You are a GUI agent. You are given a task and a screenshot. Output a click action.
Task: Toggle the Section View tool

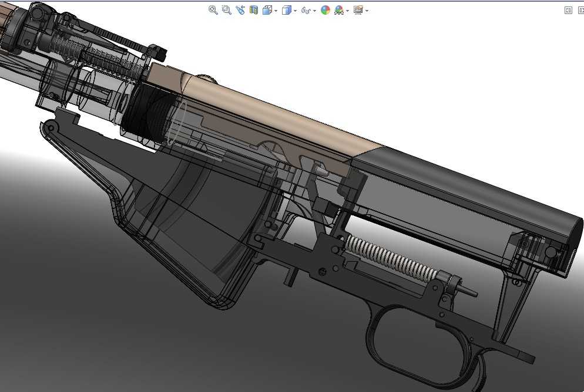pyautogui.click(x=254, y=10)
